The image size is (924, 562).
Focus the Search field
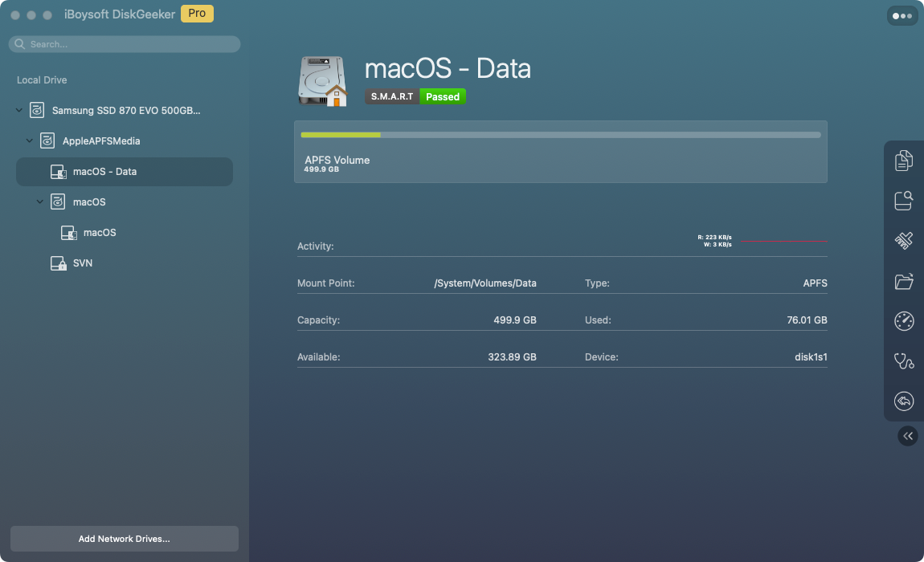[125, 44]
